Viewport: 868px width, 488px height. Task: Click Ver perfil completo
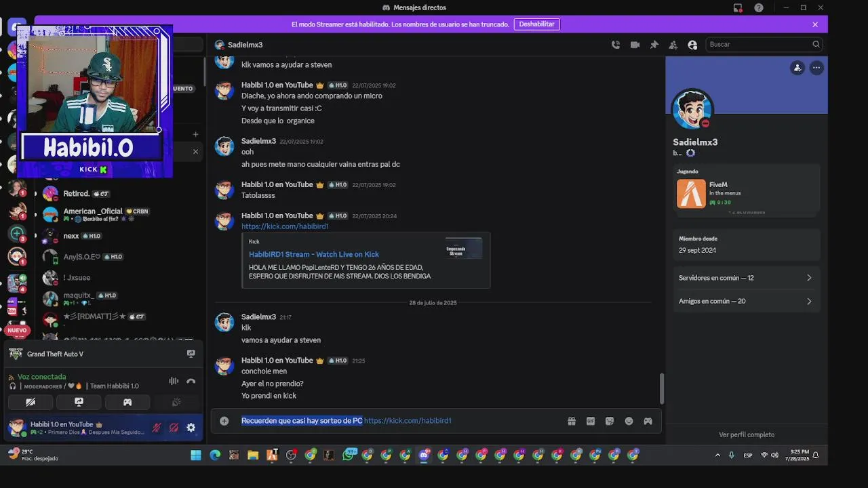pos(747,434)
